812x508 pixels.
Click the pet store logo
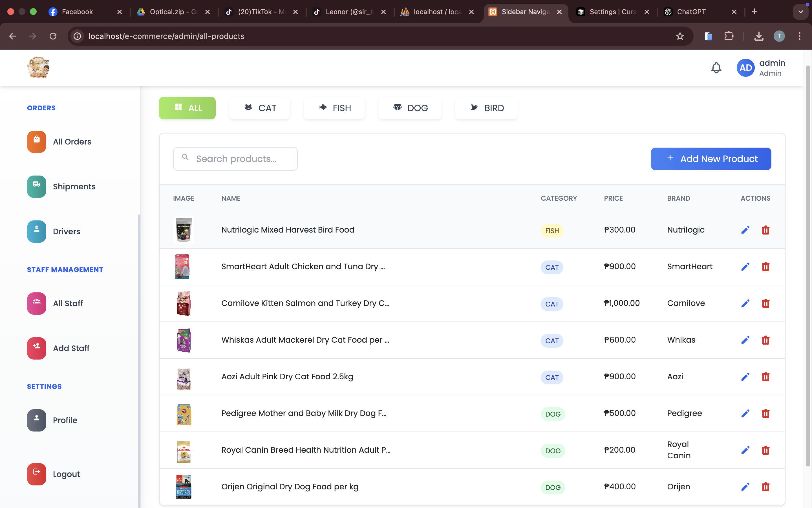pos(38,67)
